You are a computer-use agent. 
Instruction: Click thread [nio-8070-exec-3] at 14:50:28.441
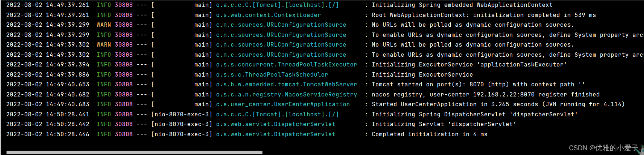181,115
